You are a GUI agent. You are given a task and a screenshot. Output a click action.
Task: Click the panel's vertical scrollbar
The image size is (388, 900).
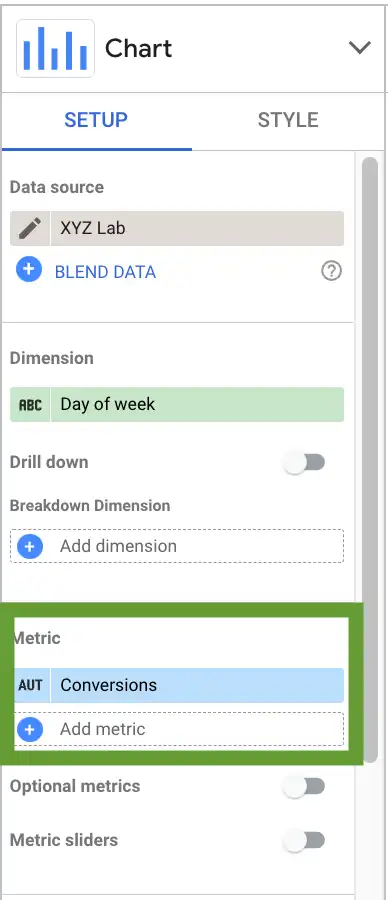(370, 459)
